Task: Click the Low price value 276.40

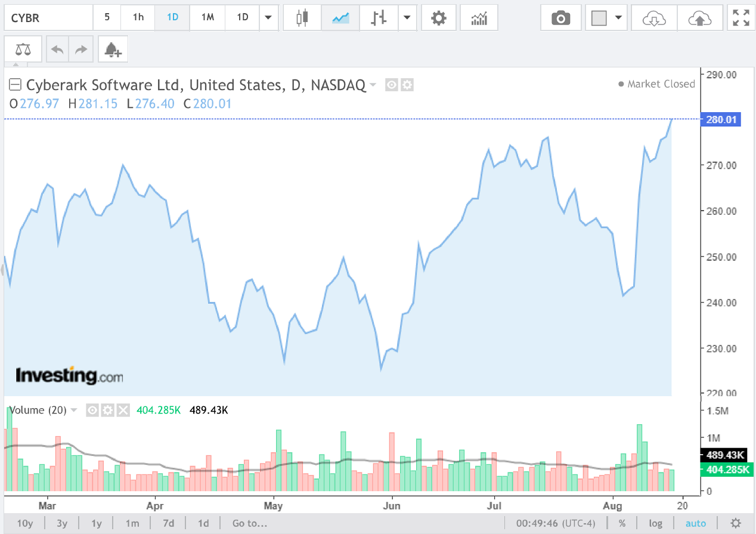Action: pyautogui.click(x=155, y=104)
